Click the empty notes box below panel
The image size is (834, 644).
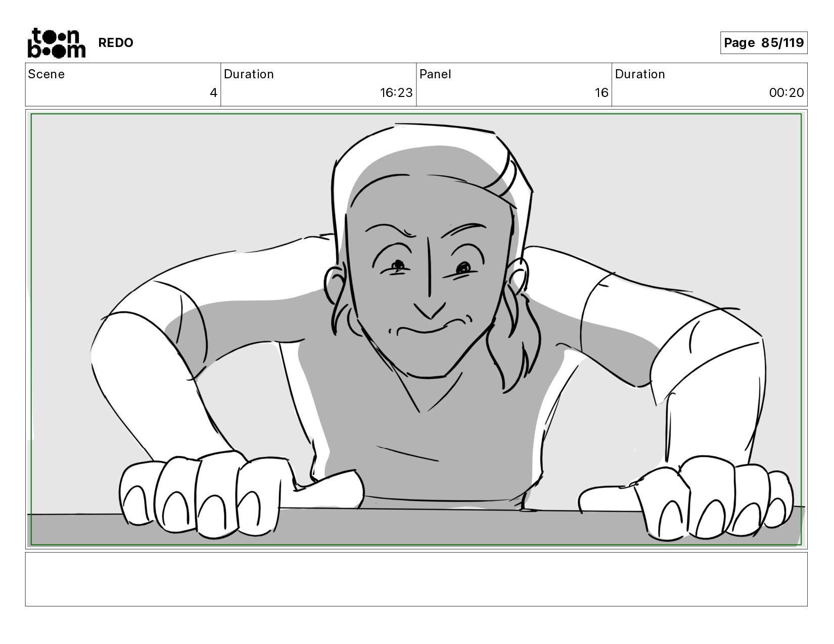tap(416, 579)
